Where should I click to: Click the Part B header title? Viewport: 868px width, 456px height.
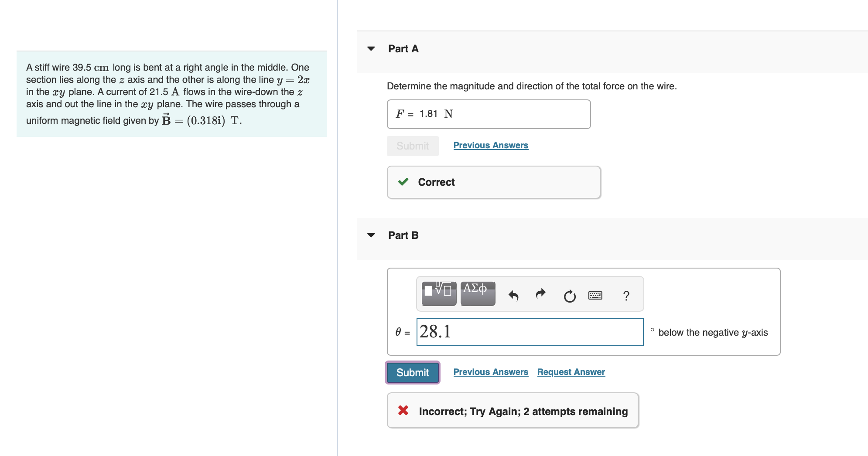403,235
